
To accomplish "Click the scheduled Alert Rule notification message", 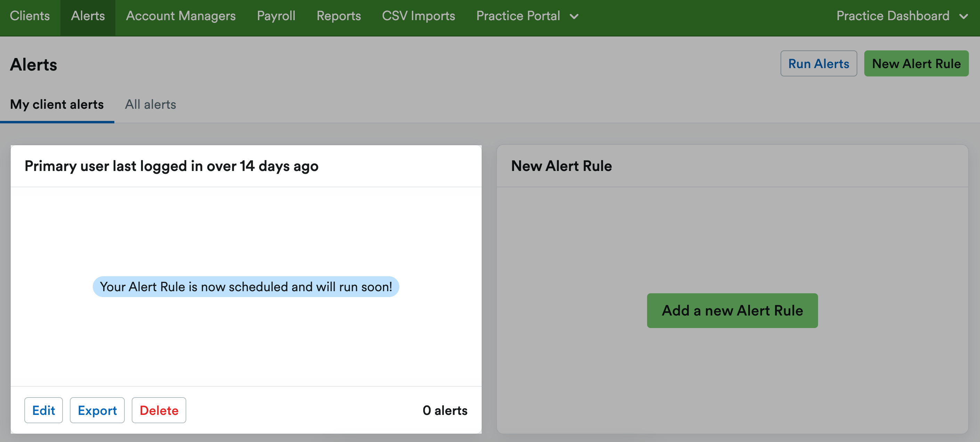I will (246, 287).
